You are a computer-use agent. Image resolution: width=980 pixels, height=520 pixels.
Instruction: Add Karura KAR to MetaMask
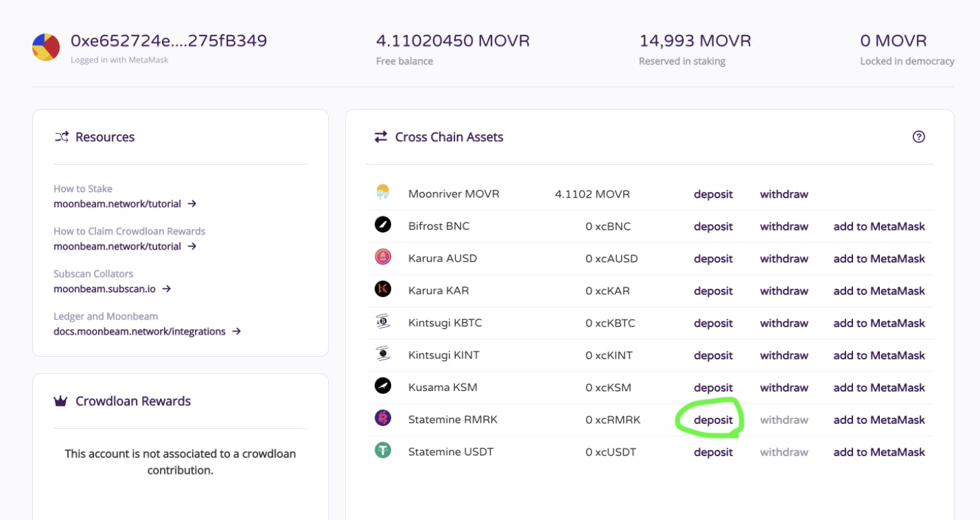click(x=879, y=291)
